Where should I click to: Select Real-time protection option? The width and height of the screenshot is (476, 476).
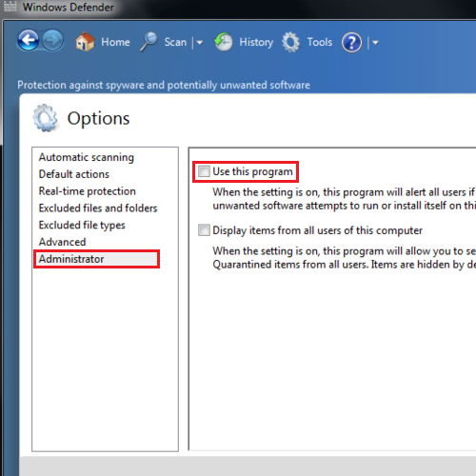coord(88,191)
